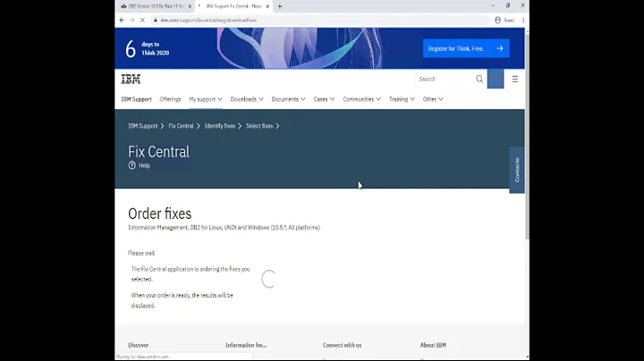Open the IBM hamburger menu
This screenshot has width=644, height=361.
515,80
